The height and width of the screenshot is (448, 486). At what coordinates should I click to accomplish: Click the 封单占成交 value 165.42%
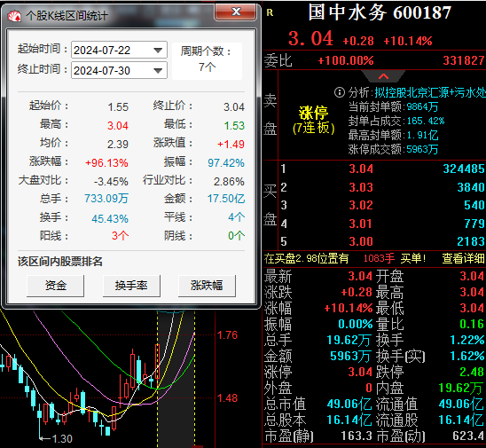click(426, 121)
